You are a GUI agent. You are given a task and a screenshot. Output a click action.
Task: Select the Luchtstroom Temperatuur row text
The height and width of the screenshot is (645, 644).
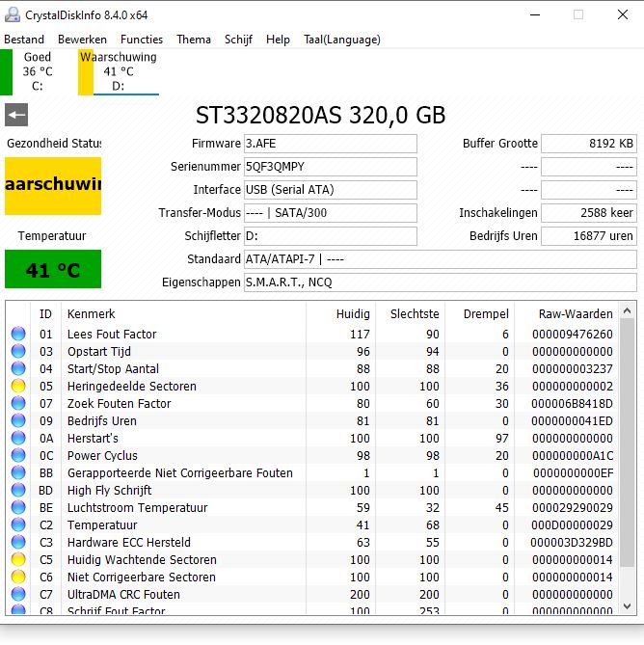point(137,507)
